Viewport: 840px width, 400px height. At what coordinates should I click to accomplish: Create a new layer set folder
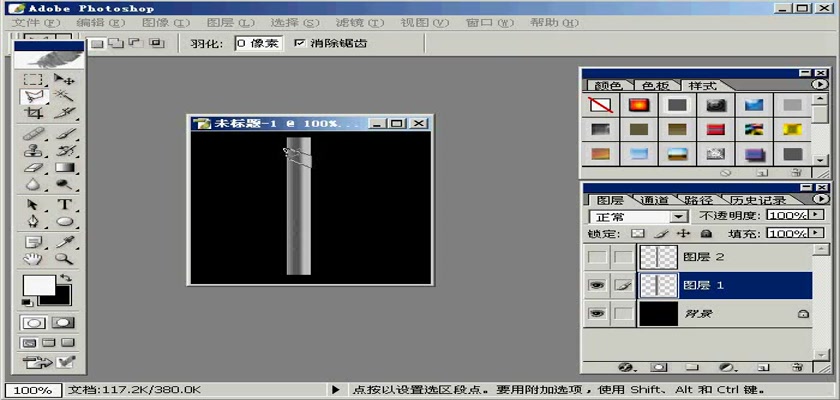(693, 367)
